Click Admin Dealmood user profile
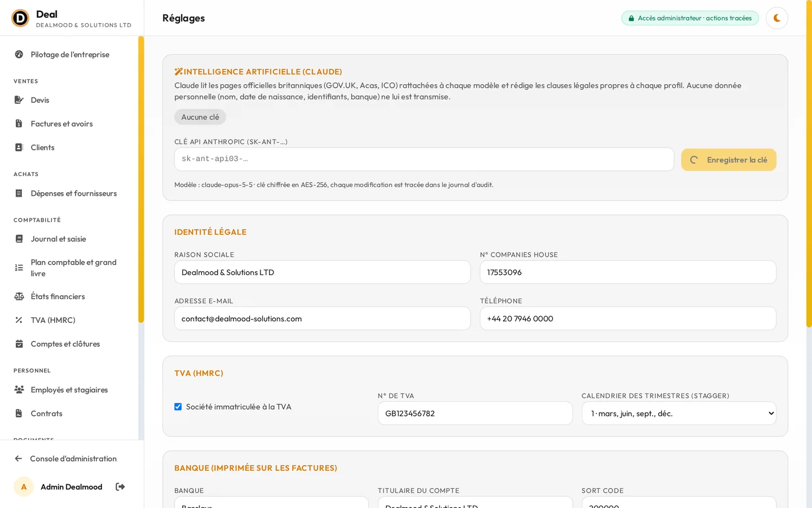The height and width of the screenshot is (508, 812). pos(71,487)
